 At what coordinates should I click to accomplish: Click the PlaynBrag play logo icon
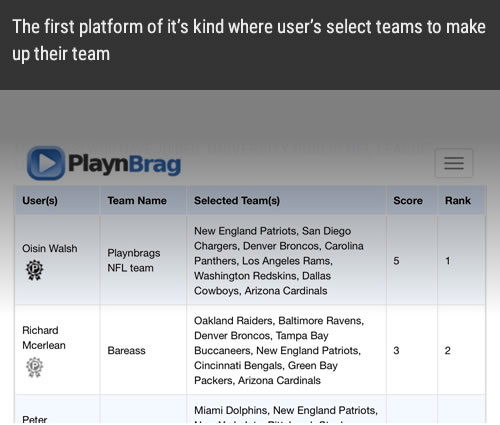coord(46,163)
